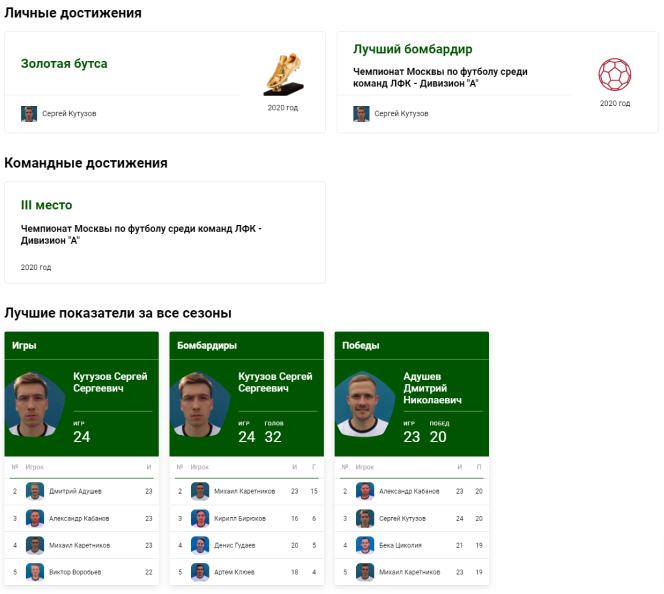The width and height of the screenshot is (664, 594).
Task: Click Денис Гудаев's avatar icon
Action: 200,545
